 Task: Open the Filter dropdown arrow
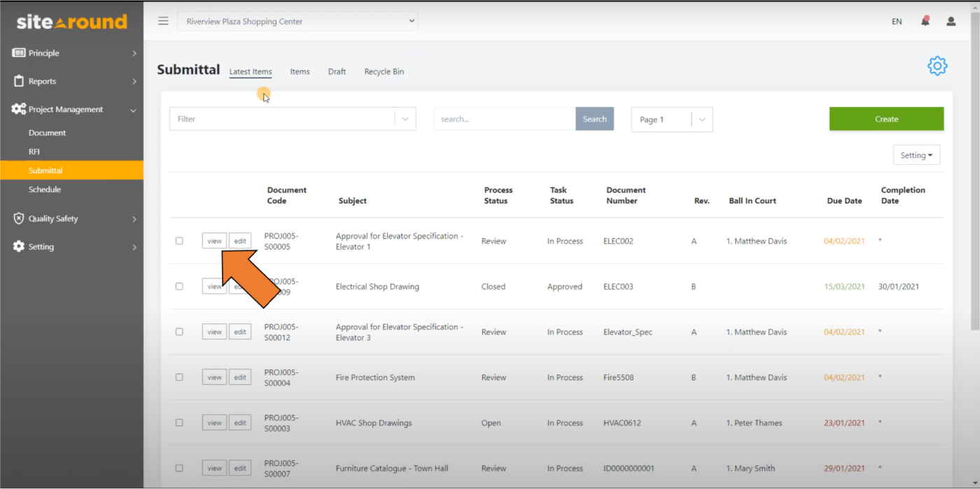pos(405,119)
